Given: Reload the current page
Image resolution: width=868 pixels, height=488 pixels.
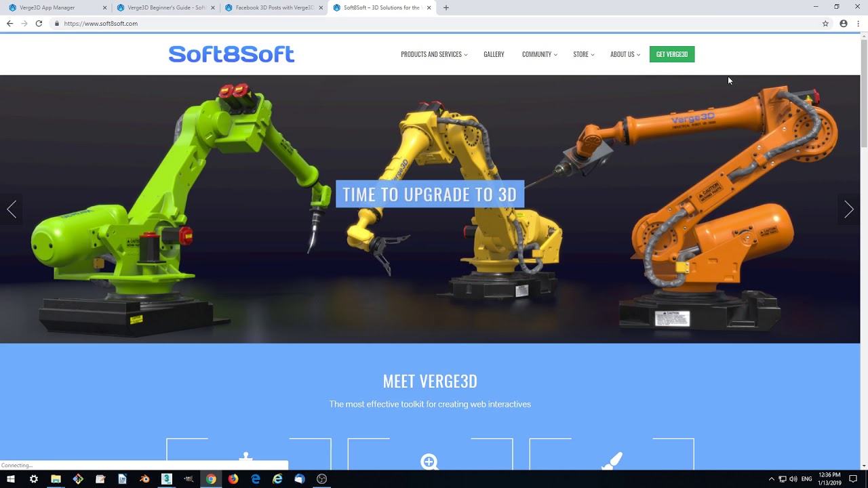Looking at the screenshot, I should point(39,23).
